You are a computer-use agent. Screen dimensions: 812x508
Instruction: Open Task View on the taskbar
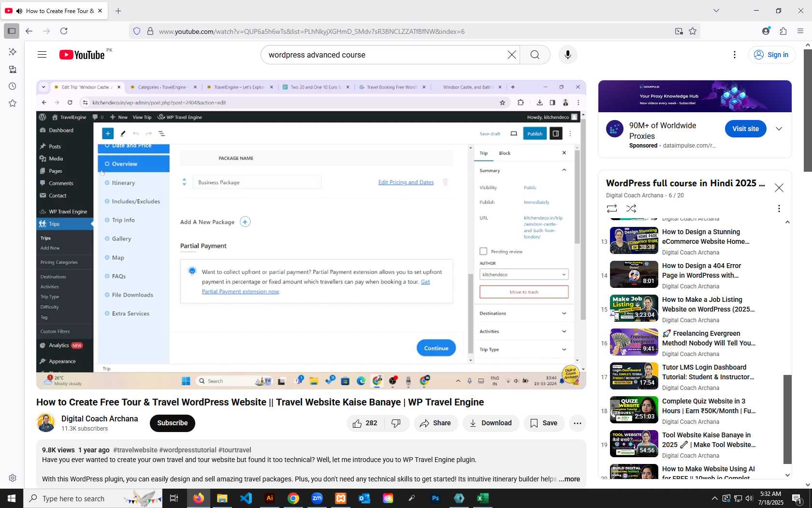coord(174,498)
